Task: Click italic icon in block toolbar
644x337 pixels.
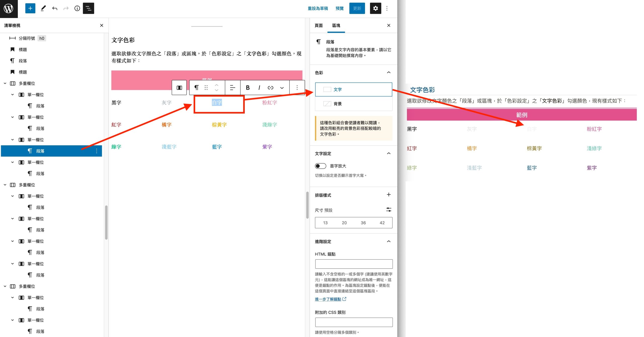Action: coord(259,87)
